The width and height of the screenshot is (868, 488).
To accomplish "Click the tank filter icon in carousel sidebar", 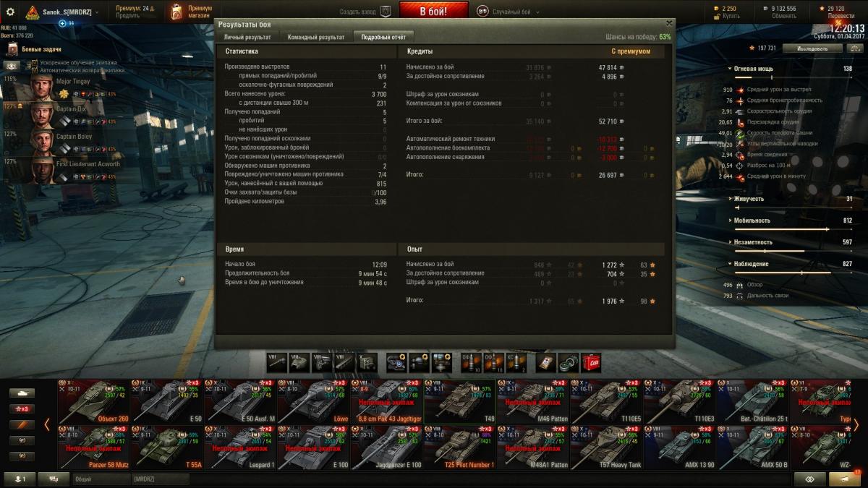I will coord(22,393).
